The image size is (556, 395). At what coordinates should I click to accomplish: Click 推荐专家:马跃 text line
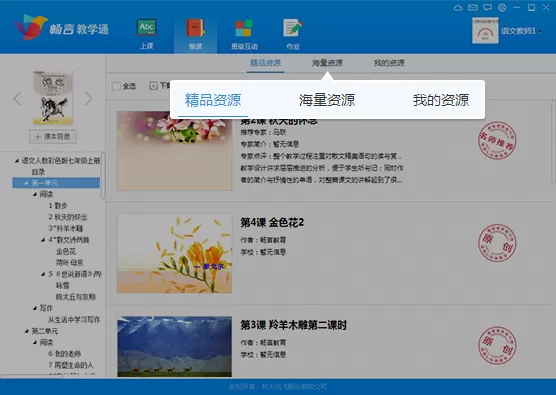(x=263, y=132)
